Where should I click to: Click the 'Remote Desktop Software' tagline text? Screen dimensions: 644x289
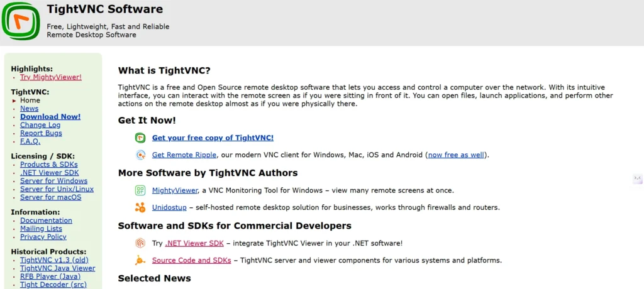pos(92,35)
